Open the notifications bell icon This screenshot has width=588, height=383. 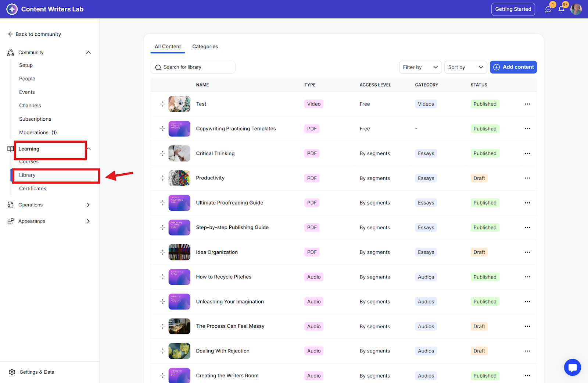[x=561, y=9]
